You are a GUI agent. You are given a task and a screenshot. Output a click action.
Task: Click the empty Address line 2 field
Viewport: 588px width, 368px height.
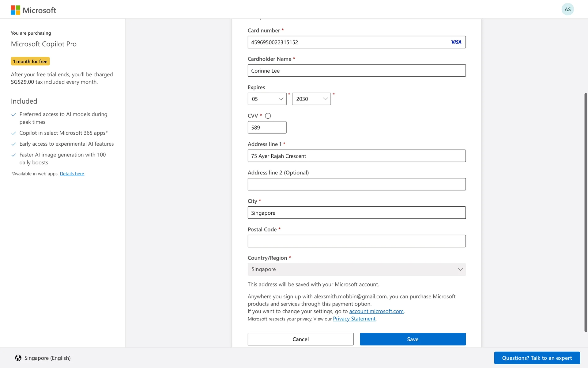tap(356, 184)
